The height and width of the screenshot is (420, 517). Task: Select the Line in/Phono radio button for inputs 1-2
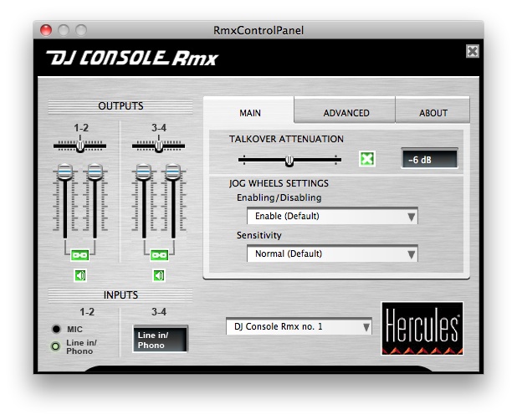coord(55,346)
